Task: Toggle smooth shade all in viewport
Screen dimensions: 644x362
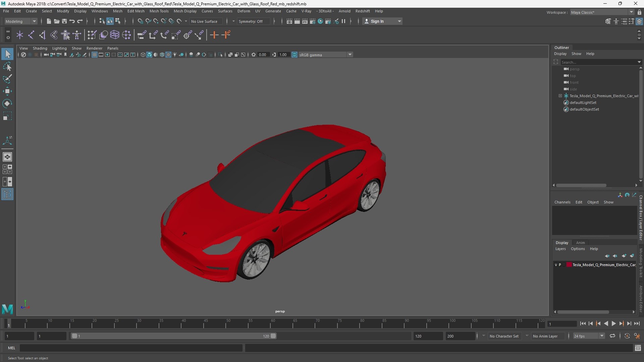Action: [149, 55]
